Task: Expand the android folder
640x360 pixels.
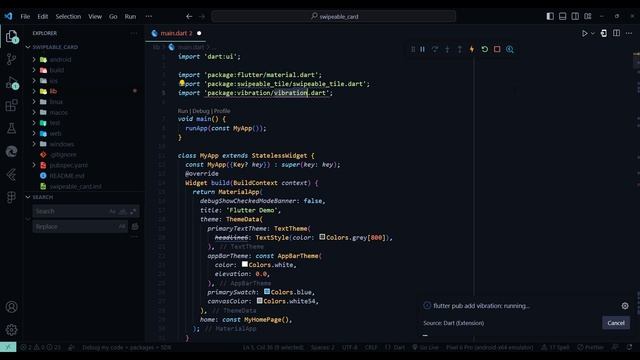Action: tap(60, 60)
